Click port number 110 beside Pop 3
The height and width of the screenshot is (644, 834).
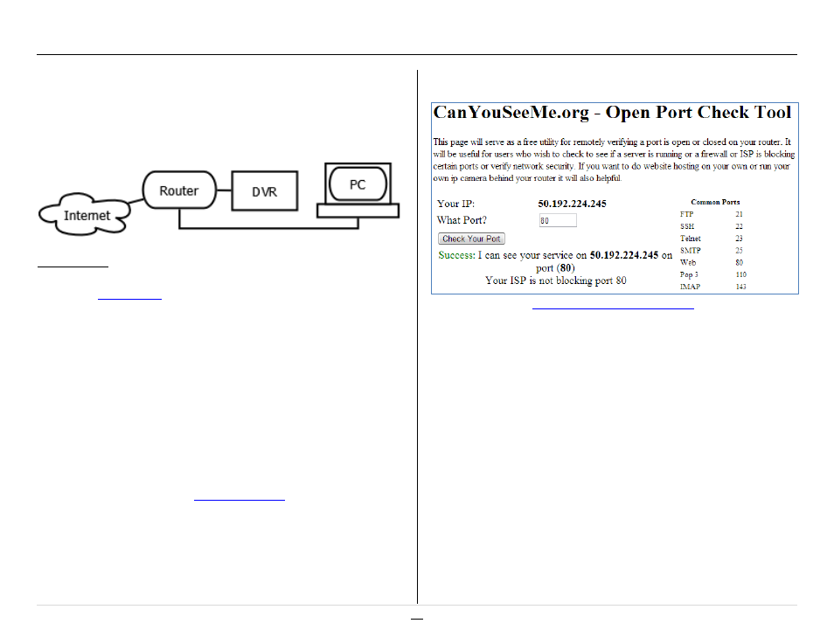(x=741, y=275)
